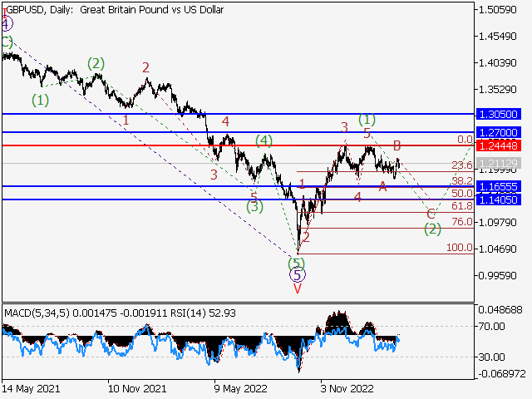Click the 61.8 Fibonacci level label
The image size is (532, 399).
[x=462, y=206]
